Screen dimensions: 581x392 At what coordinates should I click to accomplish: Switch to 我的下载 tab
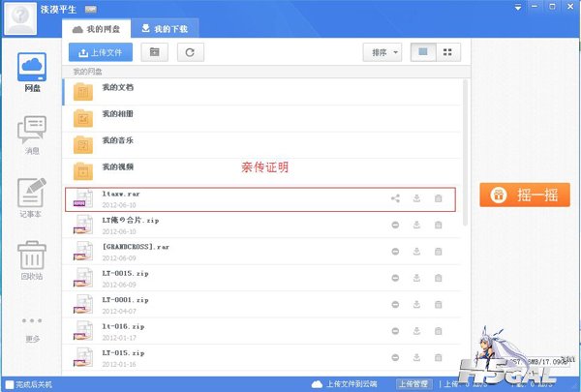pyautogui.click(x=165, y=29)
